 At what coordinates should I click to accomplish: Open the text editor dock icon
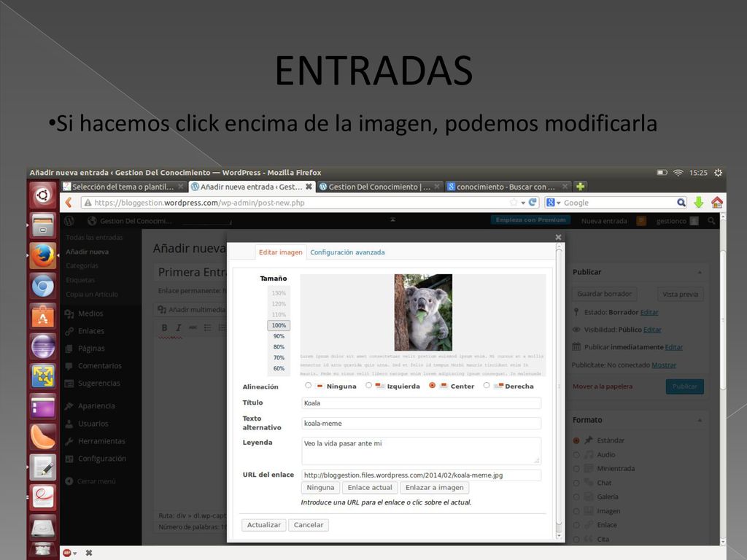[43, 467]
